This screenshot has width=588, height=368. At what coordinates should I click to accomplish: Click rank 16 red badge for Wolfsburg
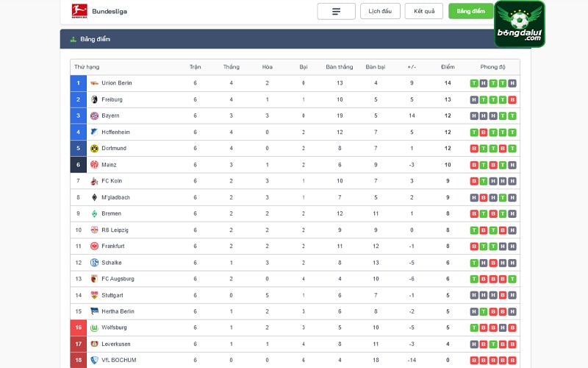tap(79, 328)
